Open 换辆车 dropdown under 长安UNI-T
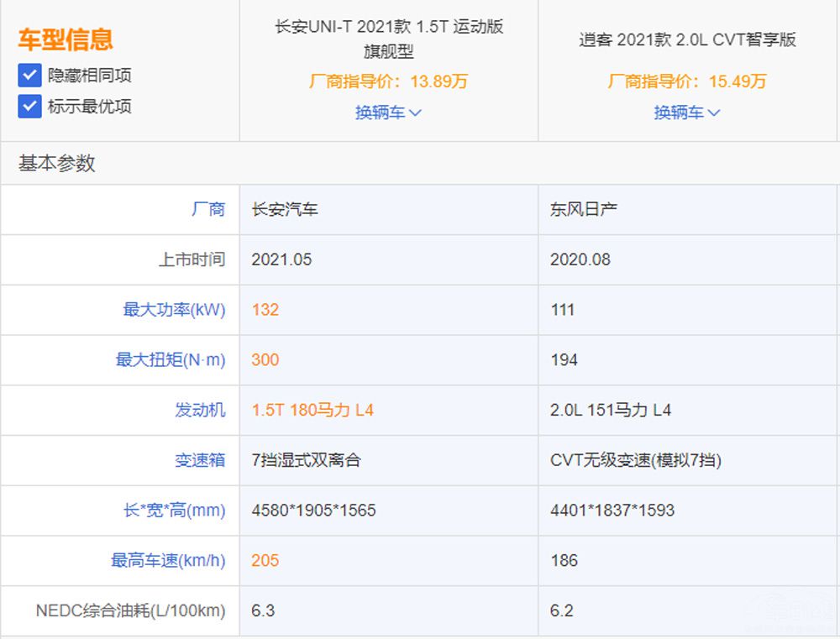 pyautogui.click(x=388, y=113)
